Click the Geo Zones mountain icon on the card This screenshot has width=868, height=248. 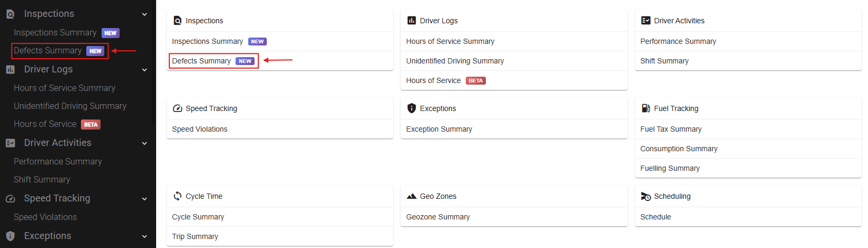click(x=411, y=196)
